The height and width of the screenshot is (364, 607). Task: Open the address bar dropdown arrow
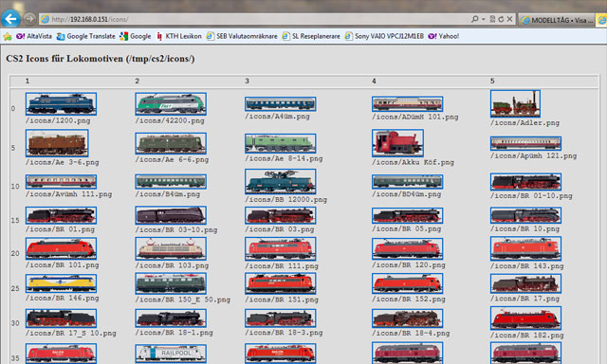coord(484,19)
